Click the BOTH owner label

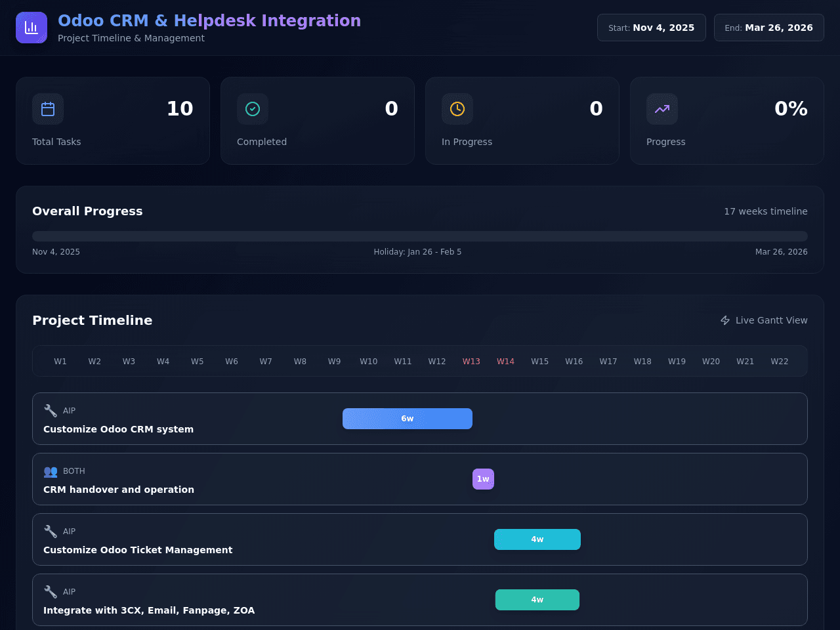[x=74, y=471]
